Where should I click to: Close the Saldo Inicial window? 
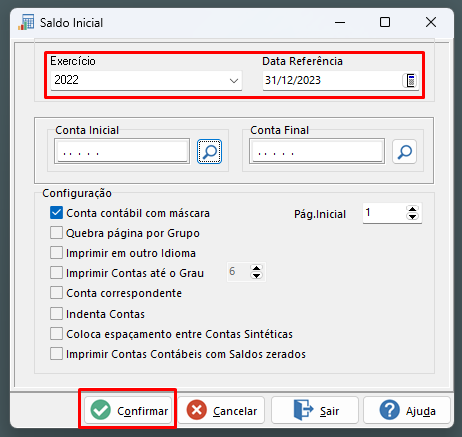pos(431,23)
